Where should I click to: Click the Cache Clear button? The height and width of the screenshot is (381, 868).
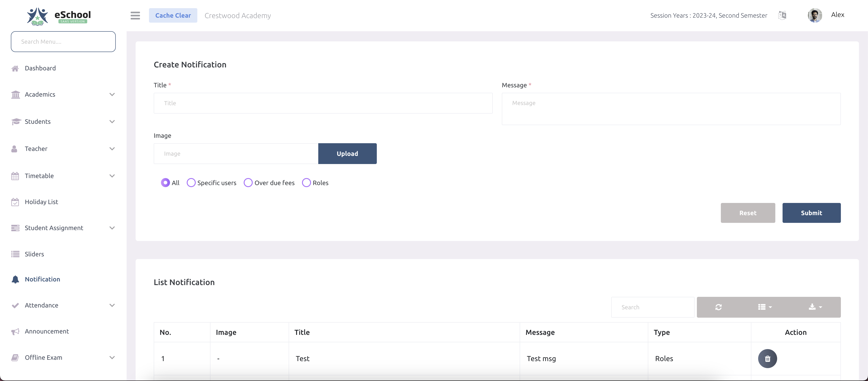173,15
